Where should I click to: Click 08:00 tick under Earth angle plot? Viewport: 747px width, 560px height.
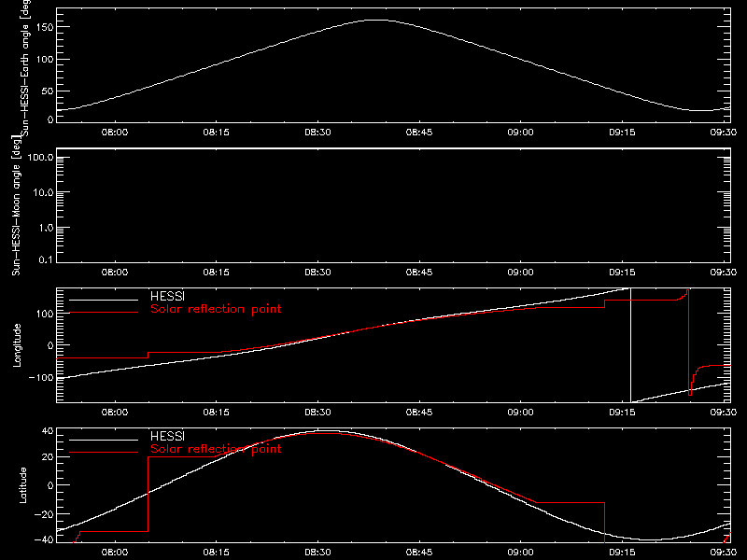(x=115, y=133)
